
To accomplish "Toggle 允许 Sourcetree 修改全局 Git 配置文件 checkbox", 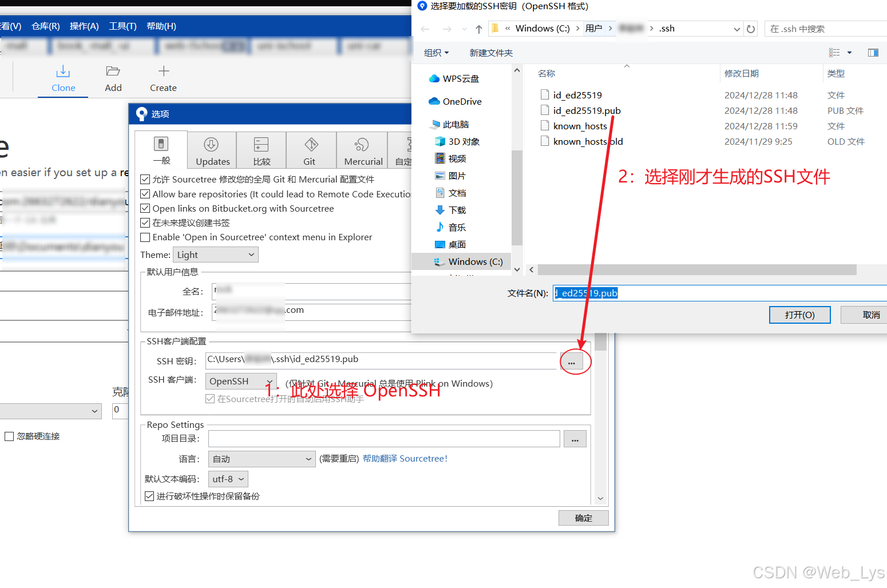I will (x=145, y=180).
